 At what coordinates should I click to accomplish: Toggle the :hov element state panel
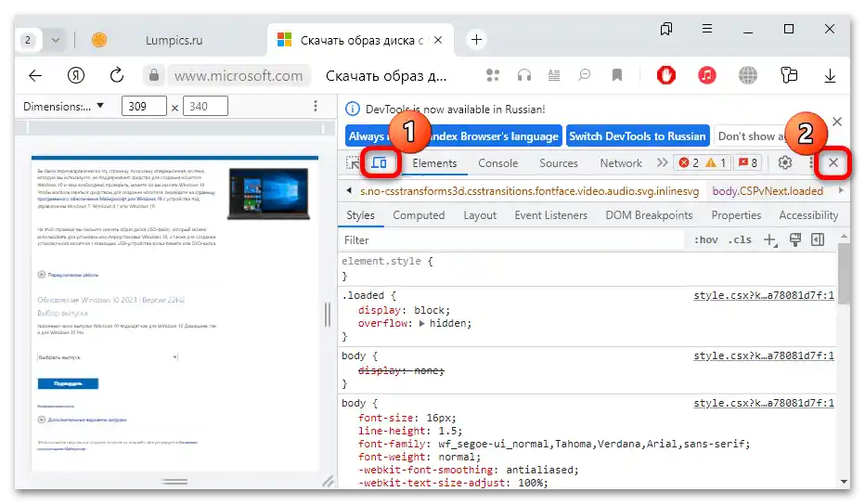click(705, 239)
